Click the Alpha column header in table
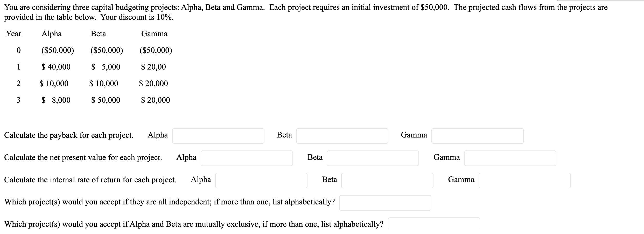The image size is (644, 234). [52, 34]
